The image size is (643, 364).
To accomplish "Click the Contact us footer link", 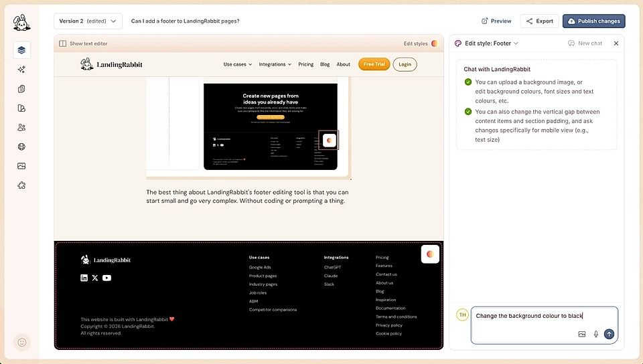I will (386, 274).
